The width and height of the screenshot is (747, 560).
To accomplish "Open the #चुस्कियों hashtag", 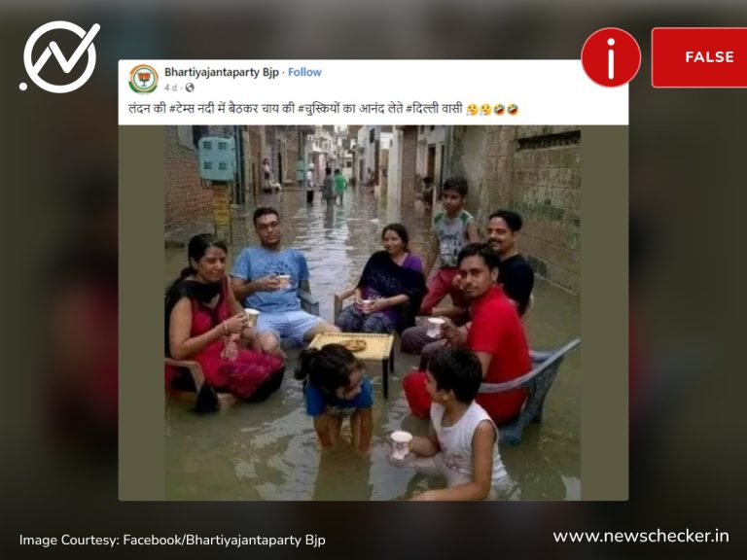I will pos(319,109).
